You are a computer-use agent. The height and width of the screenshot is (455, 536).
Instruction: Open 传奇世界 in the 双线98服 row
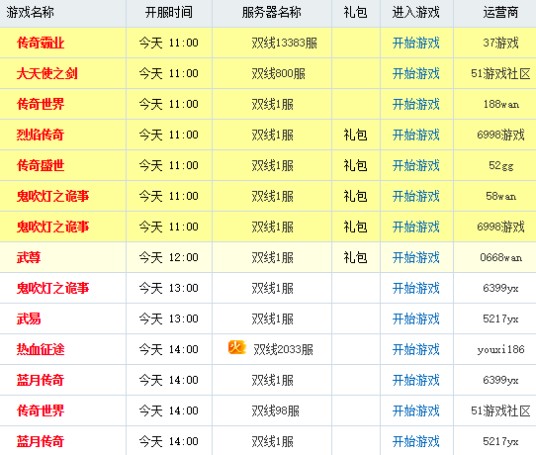40,411
